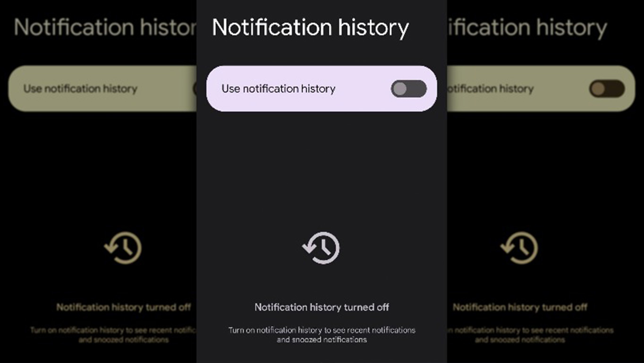Click the blurred history clock icon on left side
The height and width of the screenshot is (363, 644).
click(123, 247)
